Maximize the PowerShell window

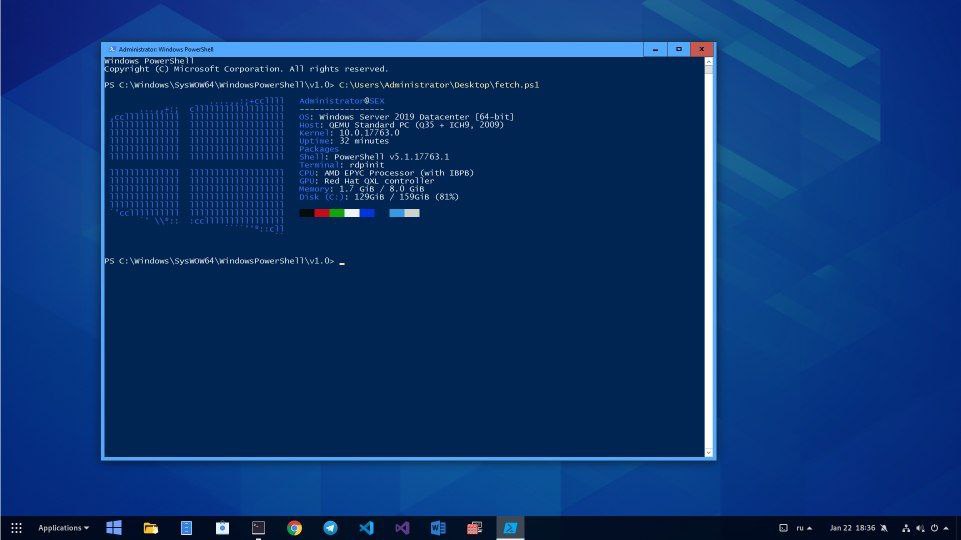[x=678, y=49]
